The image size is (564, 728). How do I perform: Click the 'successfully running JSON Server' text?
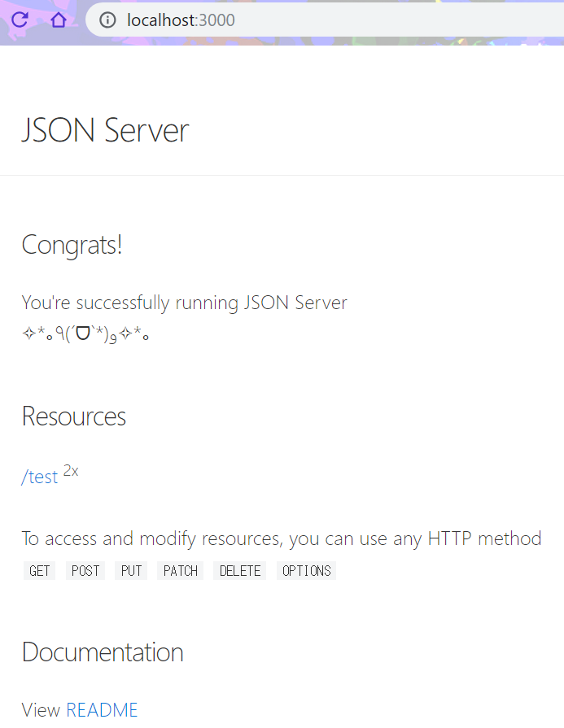click(x=212, y=303)
